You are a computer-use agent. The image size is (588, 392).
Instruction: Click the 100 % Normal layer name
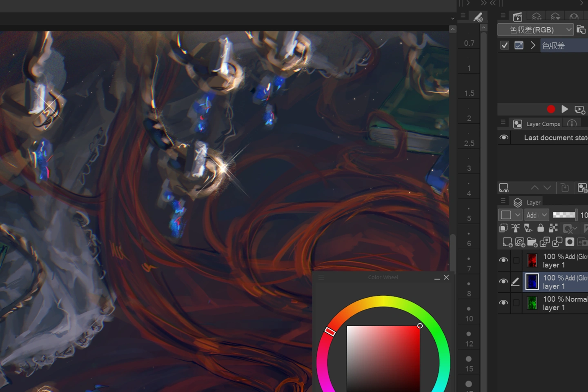(x=565, y=299)
